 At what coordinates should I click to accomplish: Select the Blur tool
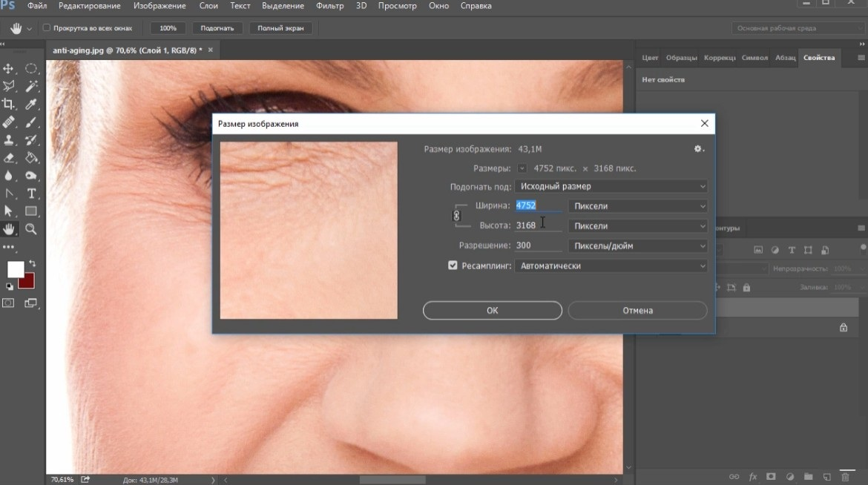8,176
